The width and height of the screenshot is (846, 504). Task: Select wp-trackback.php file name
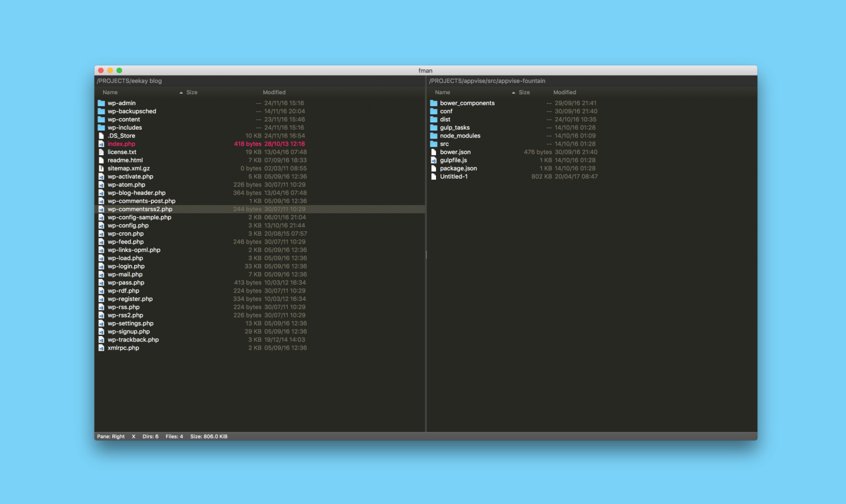(133, 340)
